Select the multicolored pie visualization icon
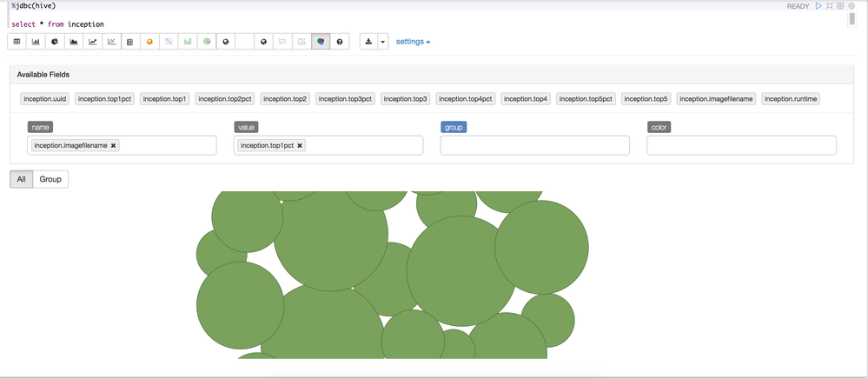 pyautogui.click(x=207, y=42)
